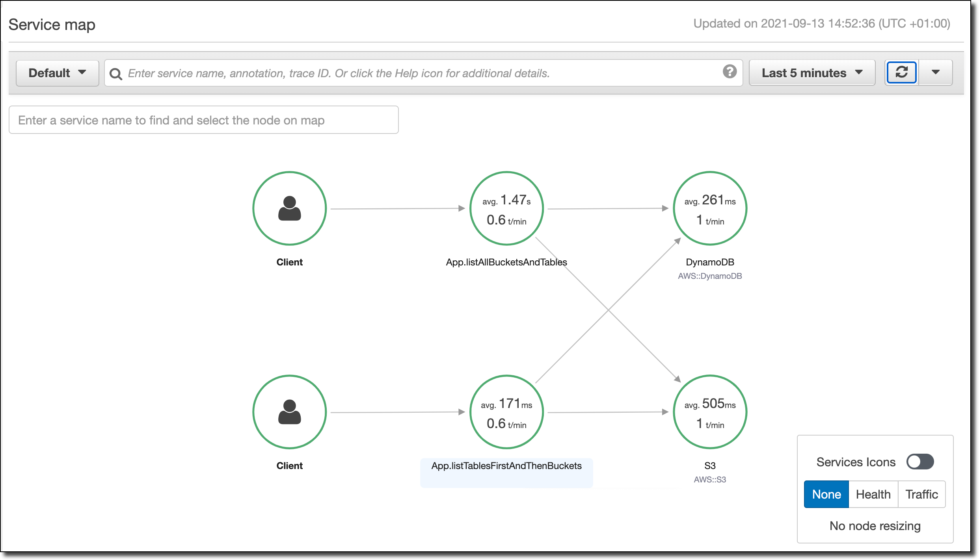Select the None sizing option

pos(826,494)
